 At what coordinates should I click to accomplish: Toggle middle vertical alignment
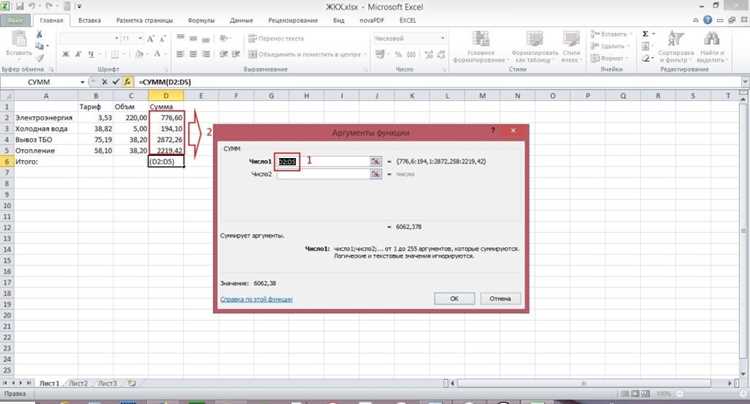[193, 38]
